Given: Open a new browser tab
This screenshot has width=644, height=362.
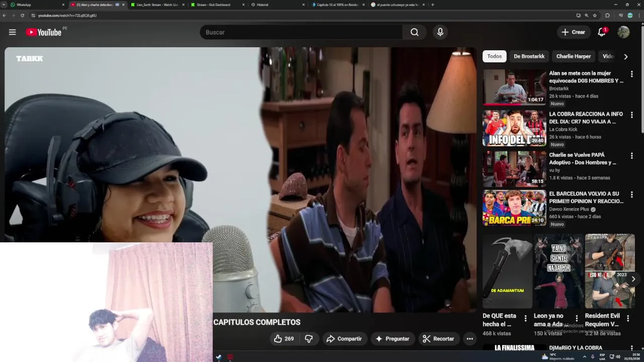Looking at the screenshot, I should [433, 5].
